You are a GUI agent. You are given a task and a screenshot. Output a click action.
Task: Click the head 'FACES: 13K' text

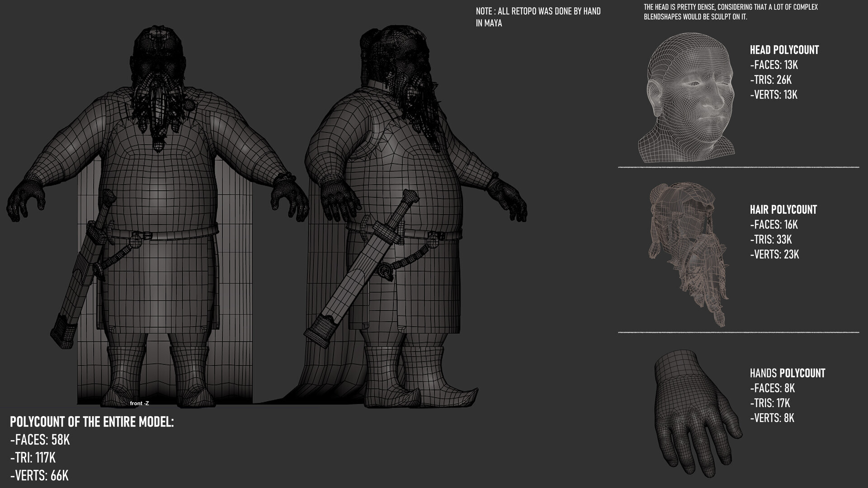point(774,65)
